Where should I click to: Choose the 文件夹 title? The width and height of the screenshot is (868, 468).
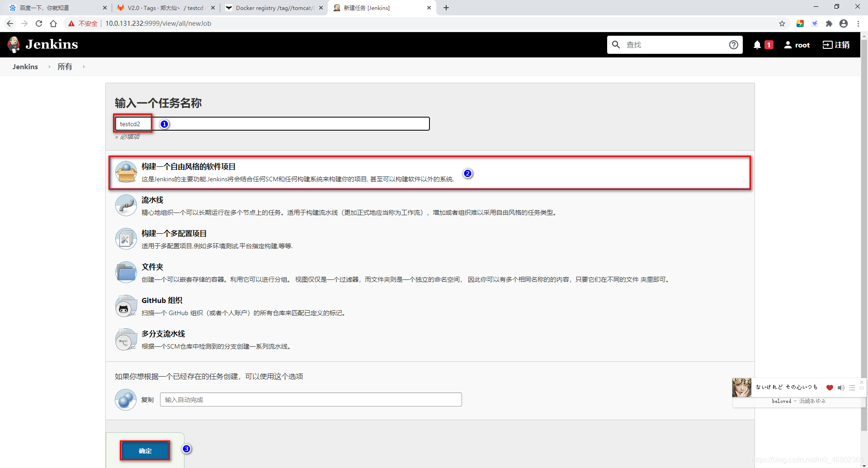pos(152,267)
